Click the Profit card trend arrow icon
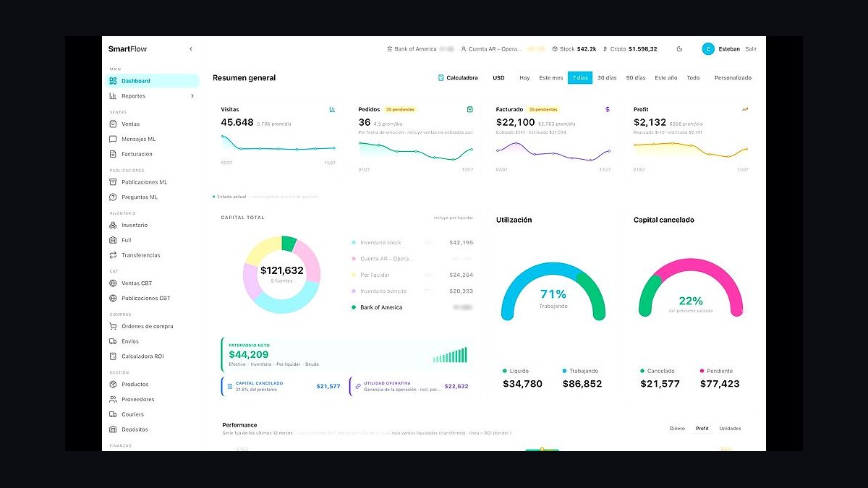 [745, 109]
